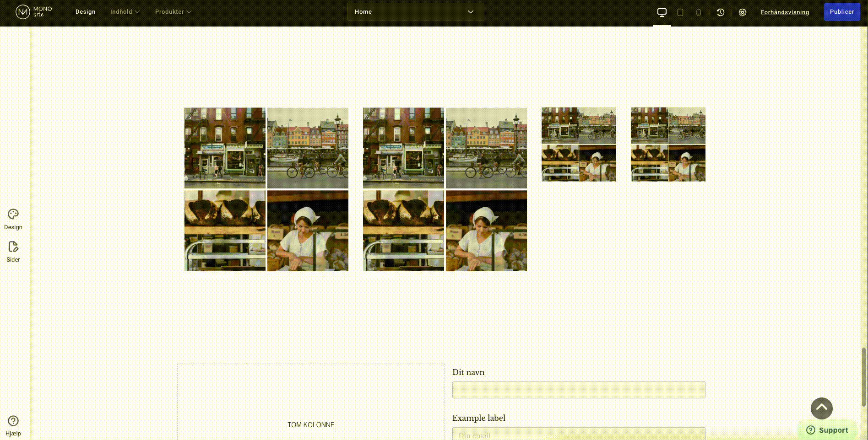Open the version history icon
The height and width of the screenshot is (440, 868).
click(720, 12)
